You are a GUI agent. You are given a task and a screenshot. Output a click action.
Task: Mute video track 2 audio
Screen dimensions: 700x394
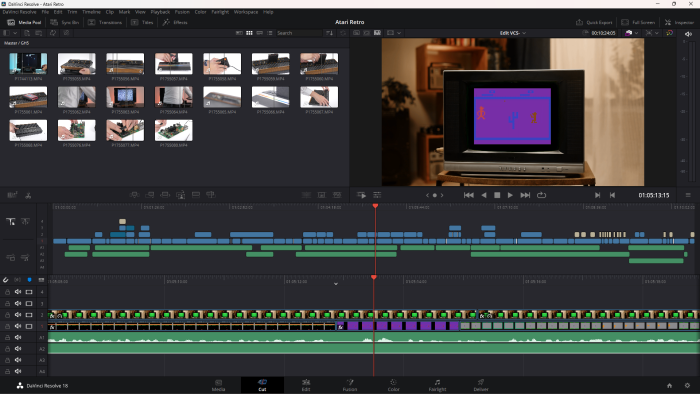click(18, 315)
